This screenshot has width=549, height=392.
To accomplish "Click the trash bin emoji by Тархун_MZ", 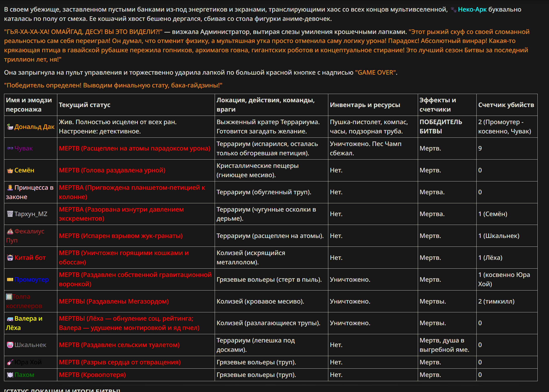I will pos(10,214).
